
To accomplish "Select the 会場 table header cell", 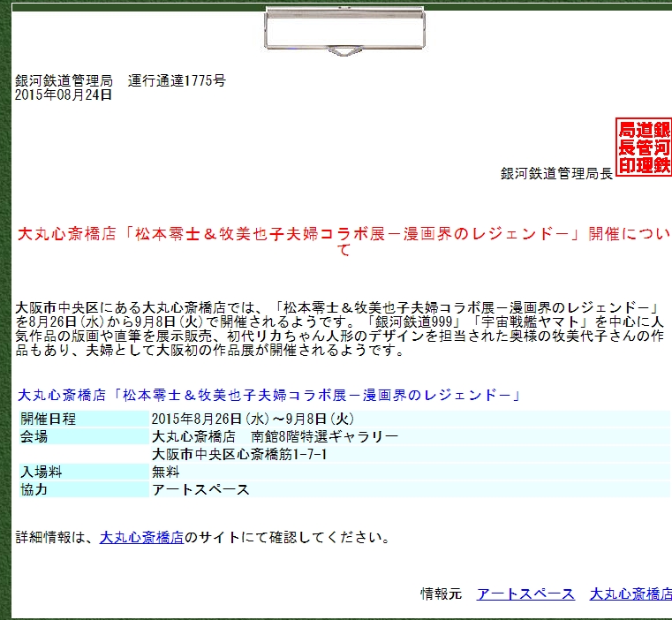I will [x=84, y=436].
